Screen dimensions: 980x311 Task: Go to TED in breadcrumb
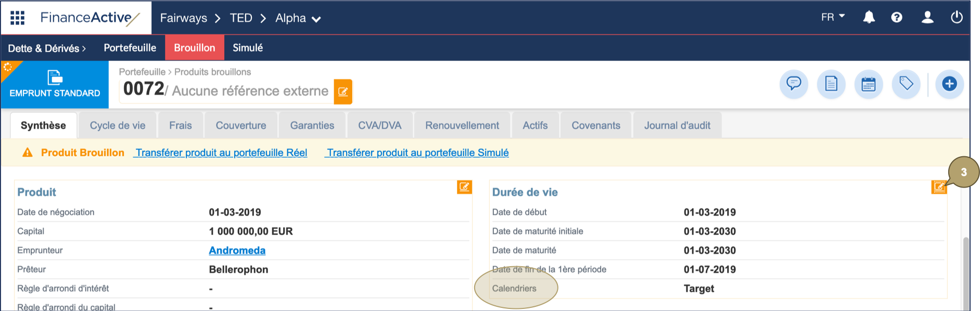pos(241,18)
